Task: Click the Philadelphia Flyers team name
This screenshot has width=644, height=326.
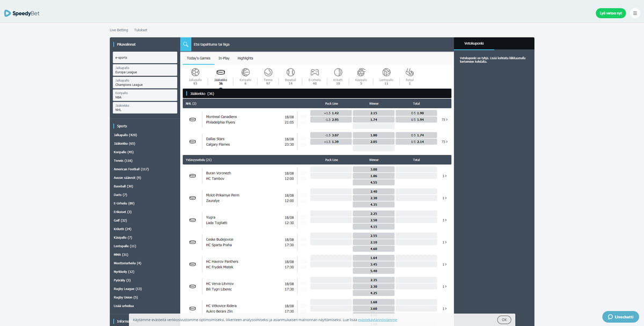Action: 221,123
